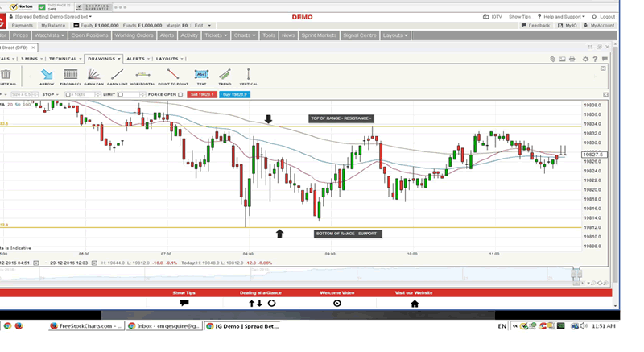Collapse the drawings toolbar panel
Screen dimensions: 644x352
point(603,68)
